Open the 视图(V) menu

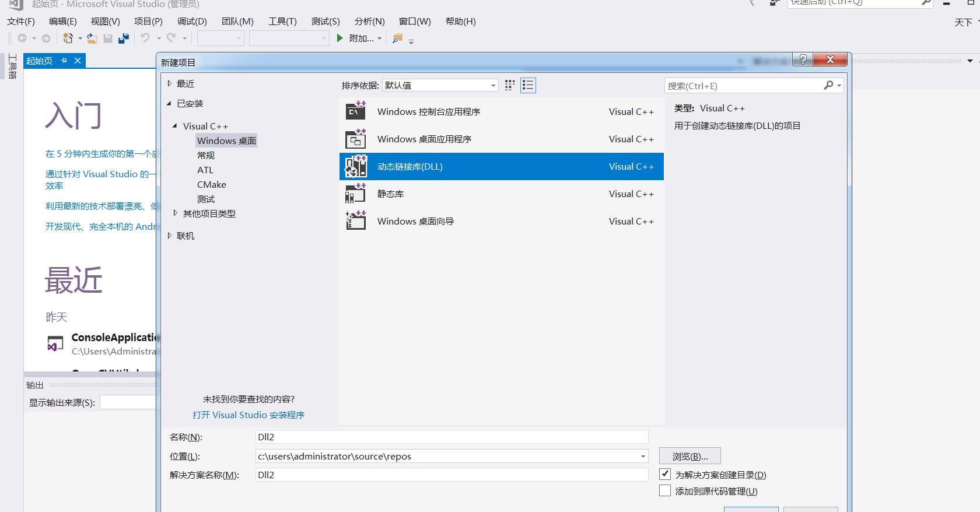click(x=106, y=22)
